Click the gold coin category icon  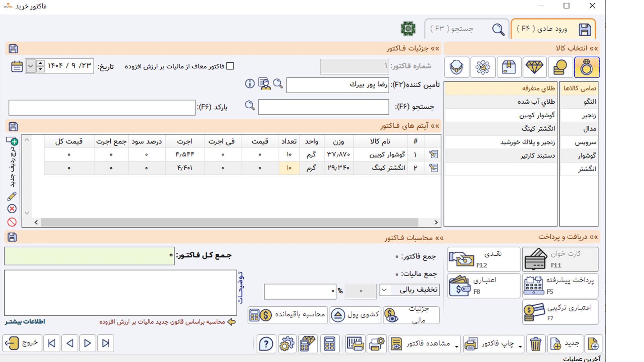tap(560, 67)
